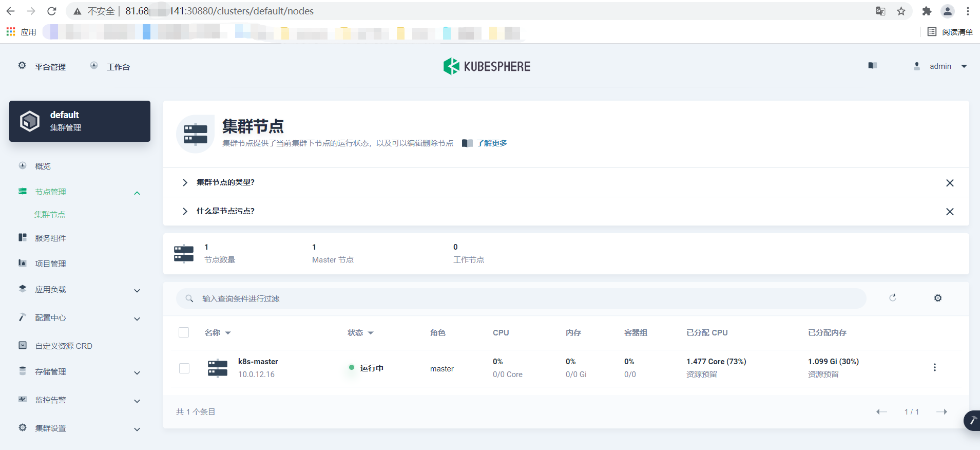Click the browser reload button
Image resolution: width=980 pixels, height=450 pixels.
click(x=51, y=11)
